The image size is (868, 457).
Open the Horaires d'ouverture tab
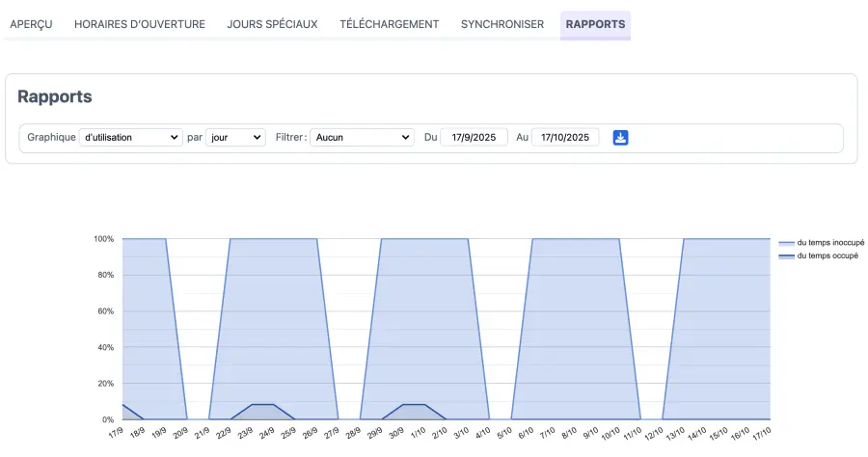[140, 24]
